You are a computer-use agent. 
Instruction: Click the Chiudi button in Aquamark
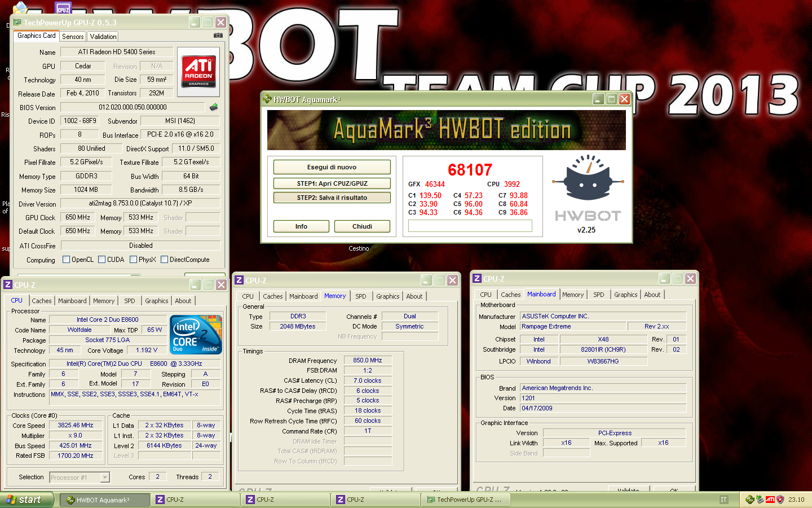[x=362, y=226]
